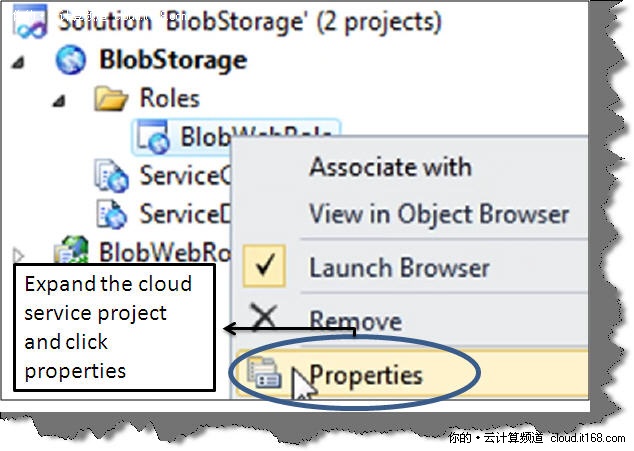Select View in Object Browser
Image resolution: width=634 pixels, height=451 pixels.
[438, 213]
